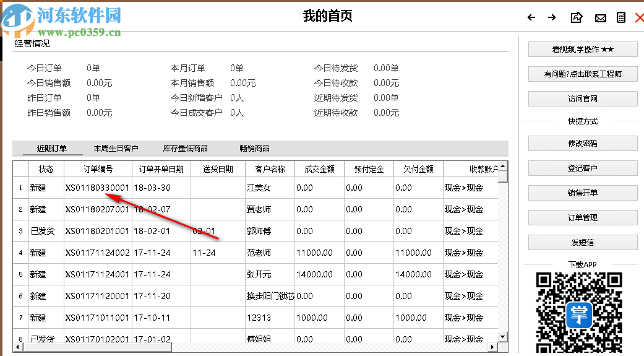This screenshot has height=356, width=644.
Task: Open the 销售开单 shortcut button
Action: pyautogui.click(x=583, y=193)
